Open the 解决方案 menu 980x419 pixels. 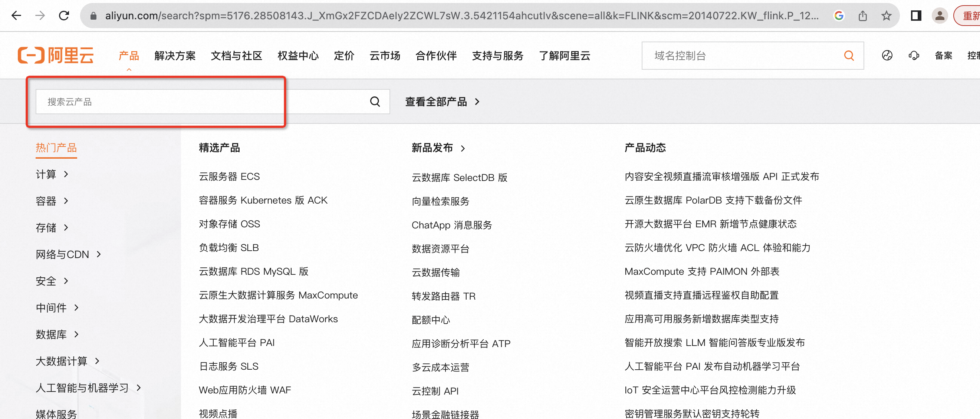(x=175, y=56)
